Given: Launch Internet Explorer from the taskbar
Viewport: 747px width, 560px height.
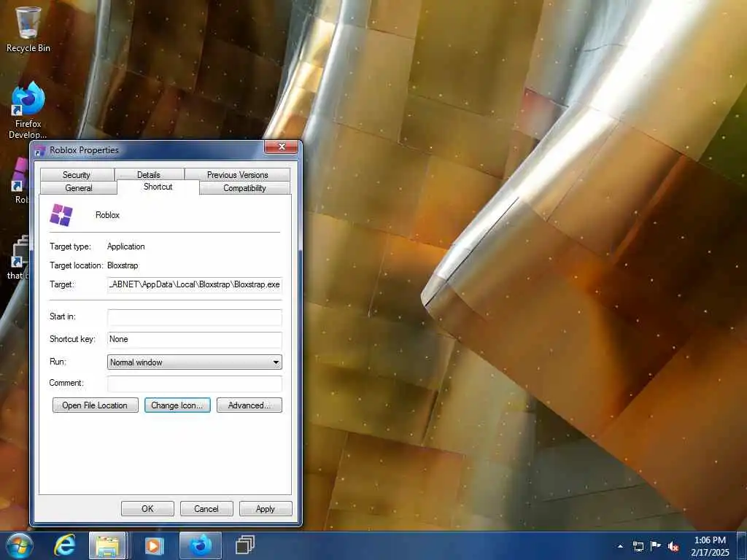Looking at the screenshot, I should tap(64, 545).
